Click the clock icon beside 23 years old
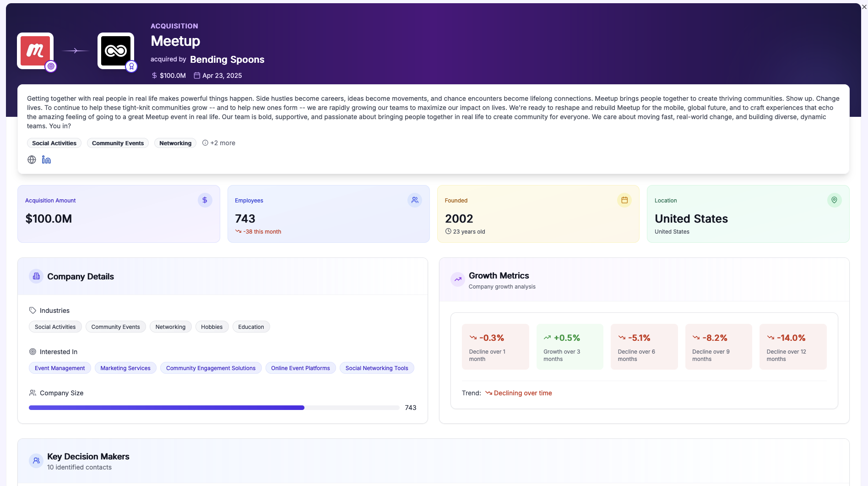Screen dimensions: 868x486 [x=448, y=231]
